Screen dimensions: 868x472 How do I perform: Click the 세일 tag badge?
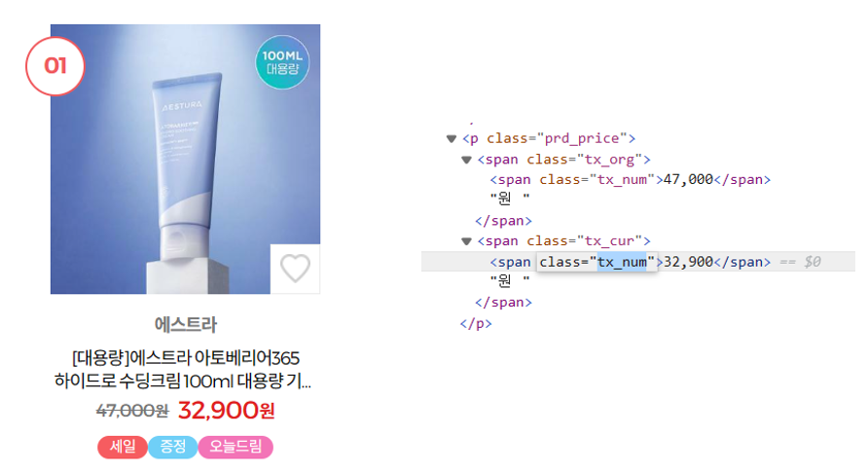123,447
